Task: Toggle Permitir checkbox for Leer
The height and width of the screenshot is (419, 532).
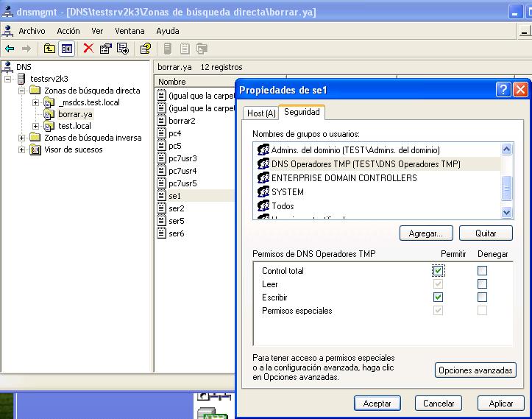Action: (438, 284)
